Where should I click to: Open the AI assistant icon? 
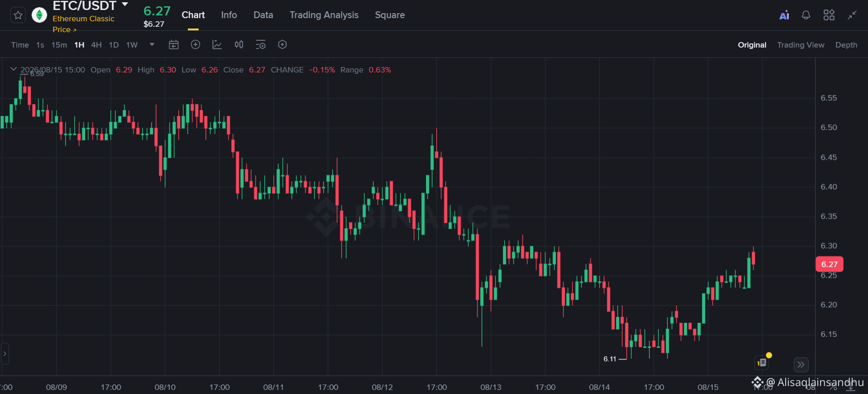click(784, 15)
